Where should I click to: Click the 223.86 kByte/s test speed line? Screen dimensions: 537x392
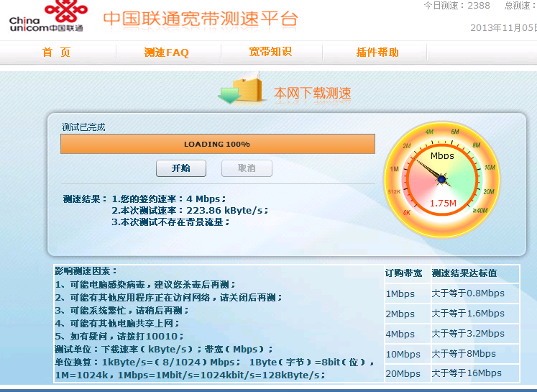[x=190, y=211]
